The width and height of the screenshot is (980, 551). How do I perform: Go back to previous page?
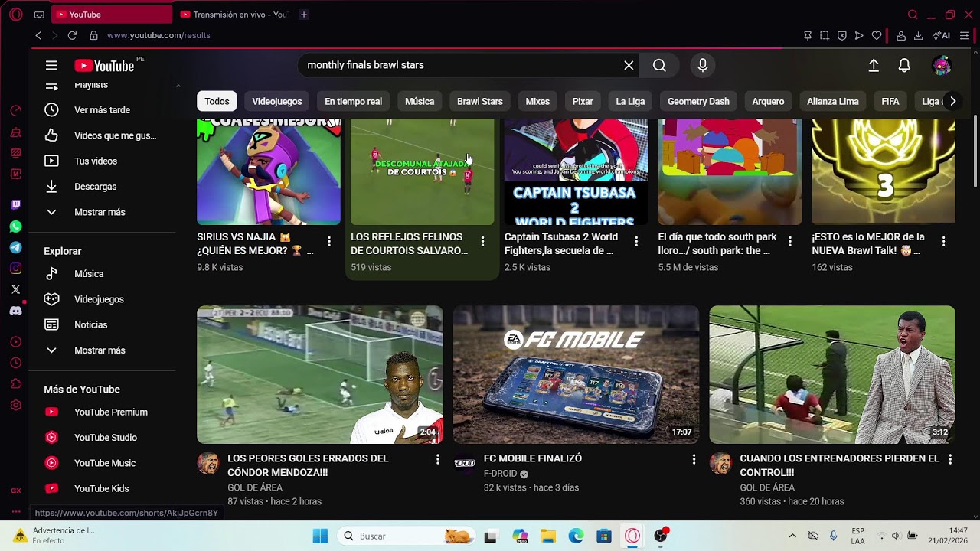click(38, 35)
